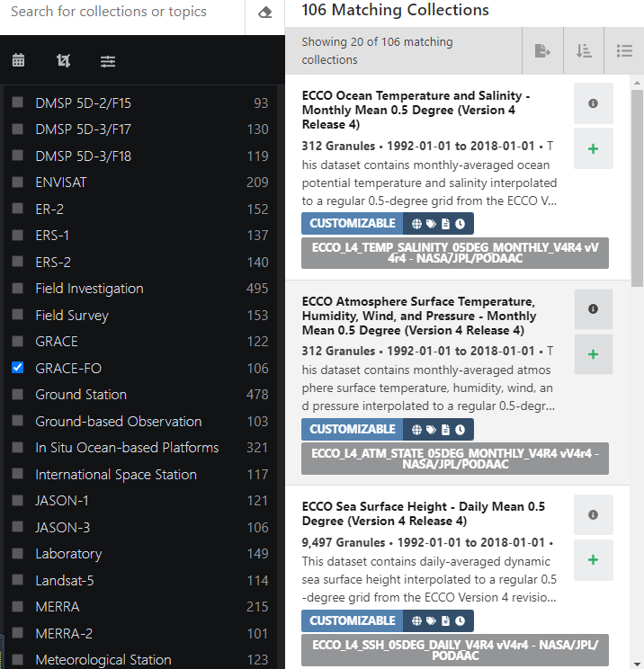The height and width of the screenshot is (669, 644).
Task: Click the Ground-based Observation label
Action: pos(119,422)
